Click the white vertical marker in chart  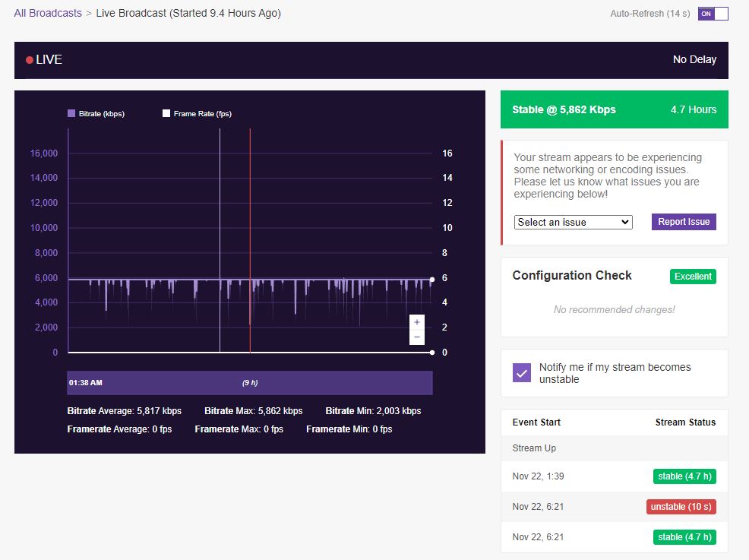[220, 228]
